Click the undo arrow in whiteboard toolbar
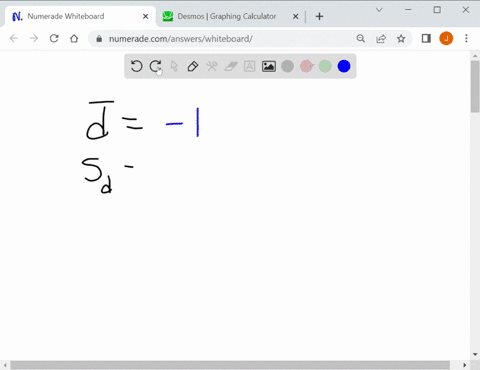Viewport: 480px width, 370px height. [x=136, y=66]
